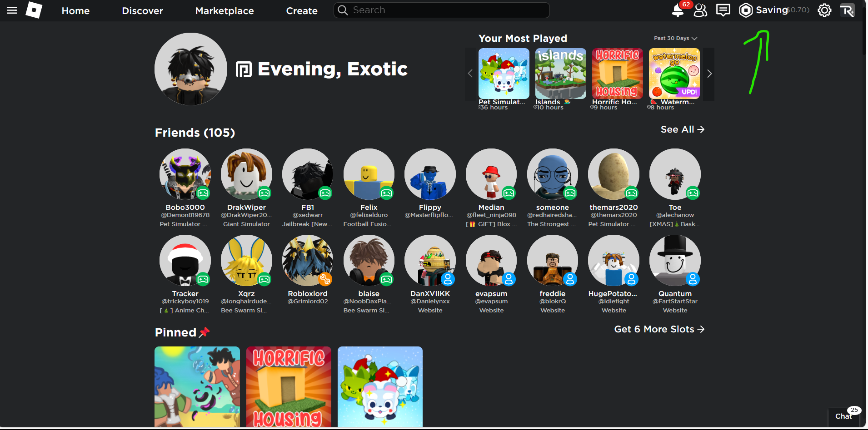Click "Jailbreak [New..." under FB1

pyautogui.click(x=307, y=224)
